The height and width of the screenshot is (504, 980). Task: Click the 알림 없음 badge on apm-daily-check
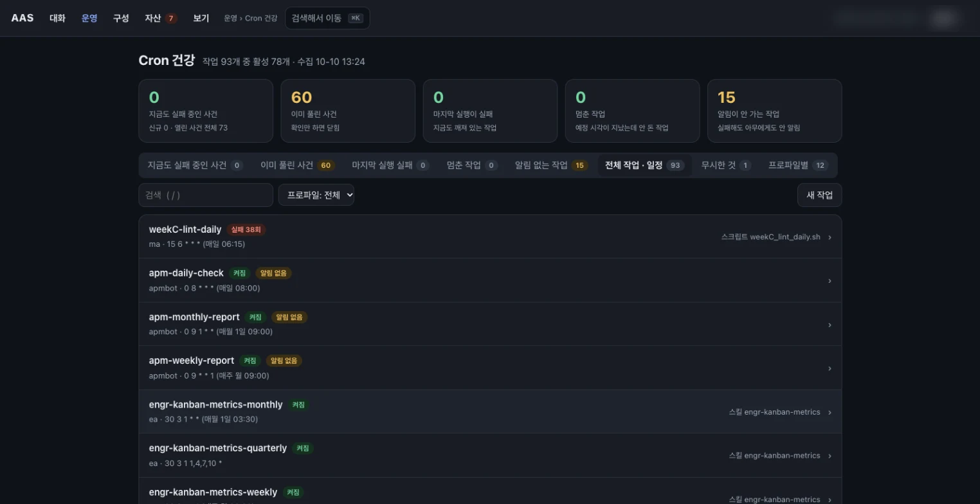click(274, 273)
